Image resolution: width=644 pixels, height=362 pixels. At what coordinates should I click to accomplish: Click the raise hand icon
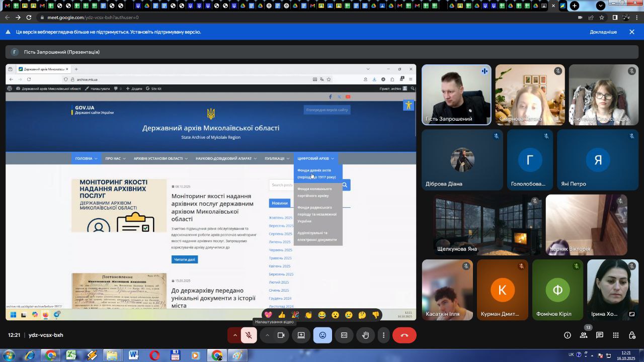(x=366, y=335)
